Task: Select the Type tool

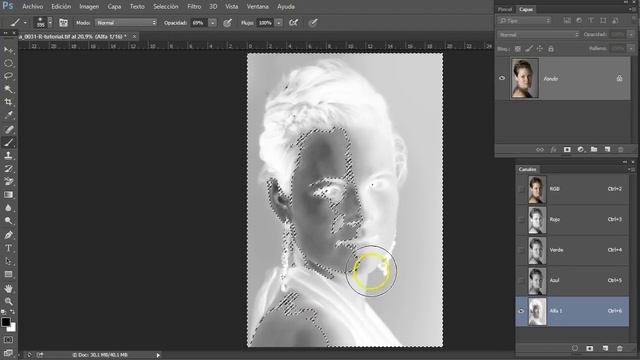Action: coord(8,248)
